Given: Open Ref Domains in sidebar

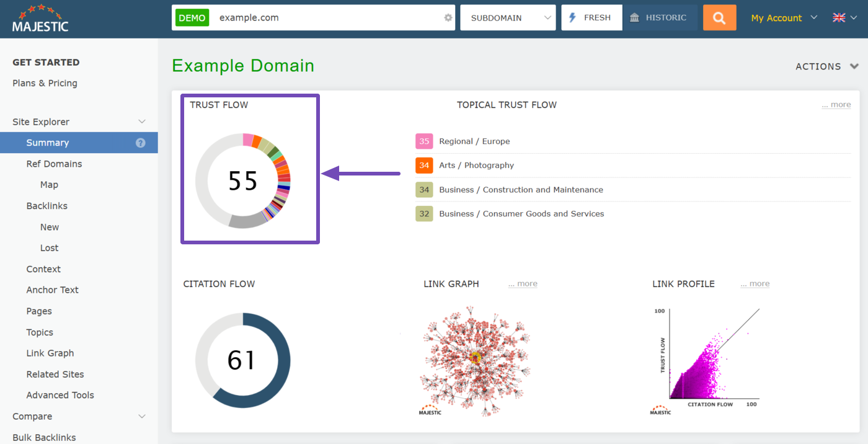Looking at the screenshot, I should point(54,164).
